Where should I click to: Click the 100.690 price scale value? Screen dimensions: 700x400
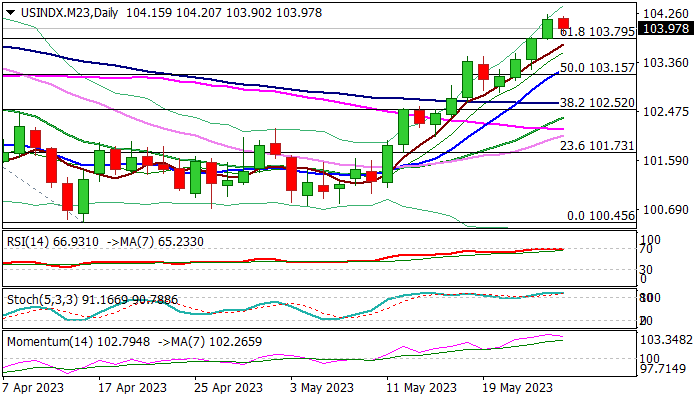pyautogui.click(x=666, y=209)
